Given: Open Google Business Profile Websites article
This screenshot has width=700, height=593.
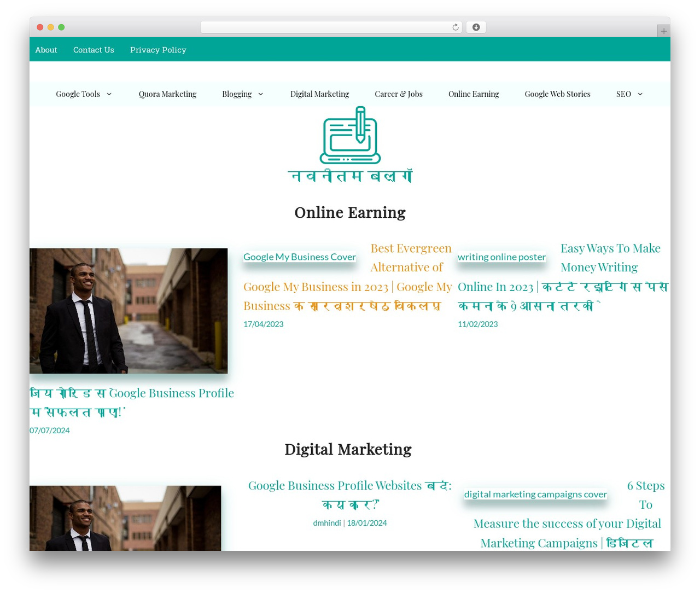Looking at the screenshot, I should pos(350,495).
